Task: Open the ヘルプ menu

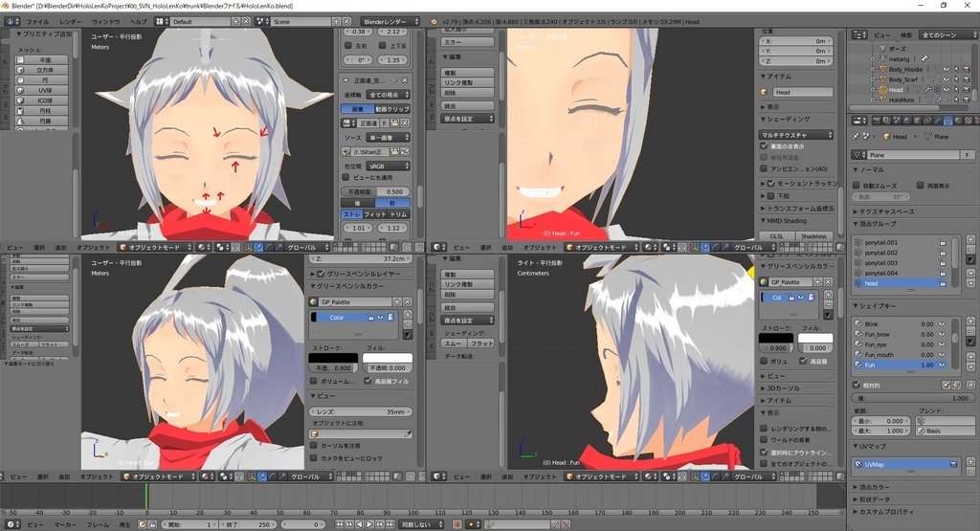Action: click(x=138, y=21)
